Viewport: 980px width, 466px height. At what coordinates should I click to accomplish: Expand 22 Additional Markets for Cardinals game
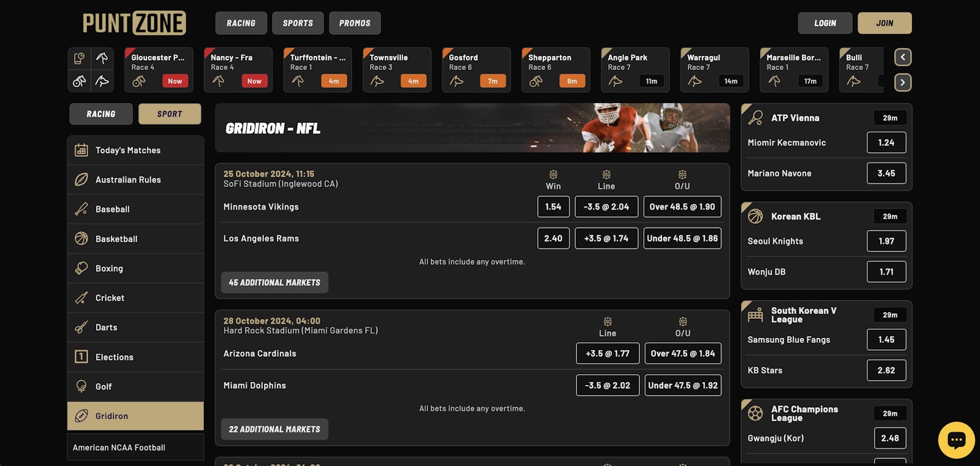pos(274,429)
